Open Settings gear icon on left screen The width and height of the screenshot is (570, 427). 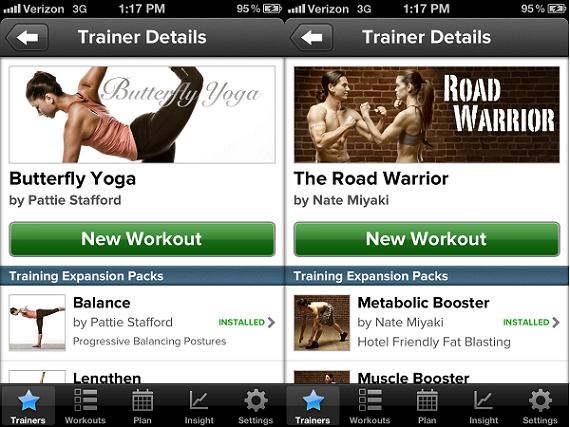[256, 400]
